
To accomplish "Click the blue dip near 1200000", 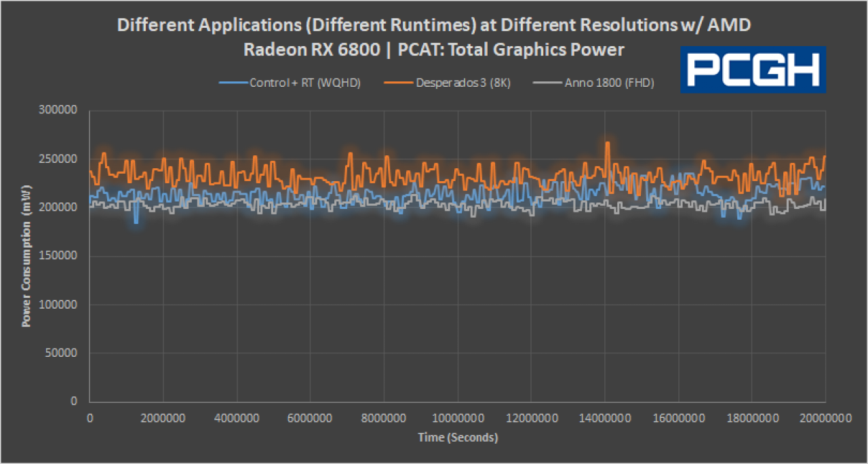I will coord(136,221).
